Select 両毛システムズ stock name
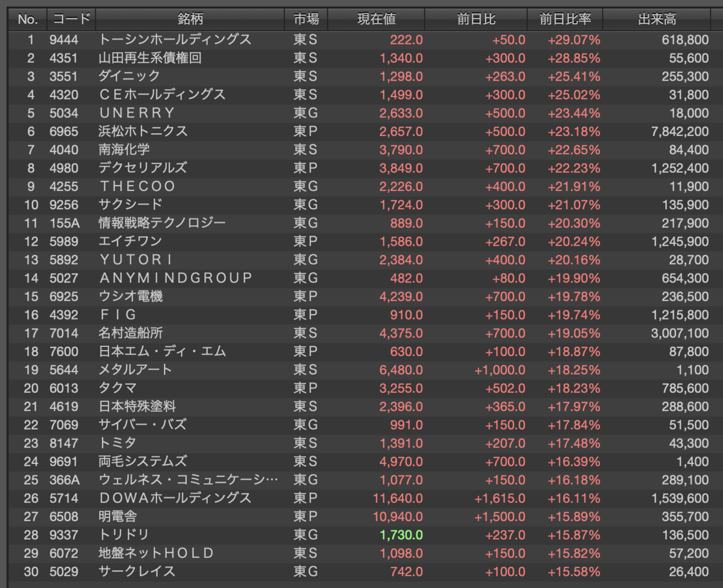Viewport: 723px width, 588px height. point(143,461)
